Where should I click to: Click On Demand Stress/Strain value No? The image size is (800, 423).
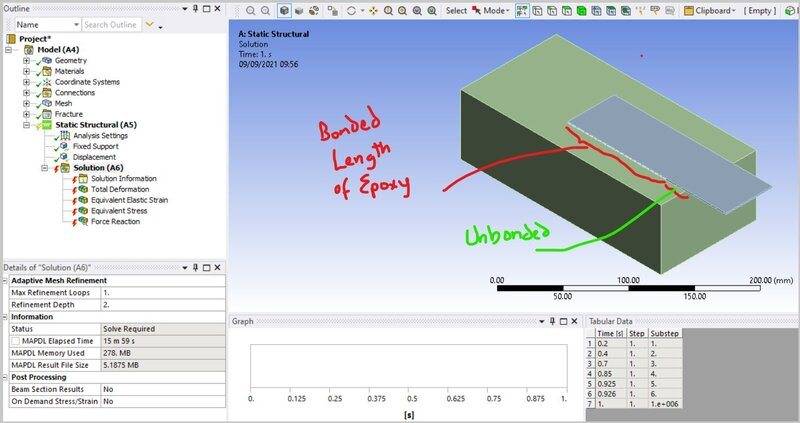coord(163,401)
